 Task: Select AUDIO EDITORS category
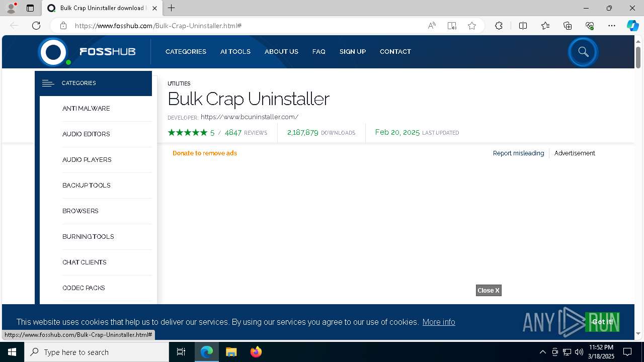(x=86, y=134)
